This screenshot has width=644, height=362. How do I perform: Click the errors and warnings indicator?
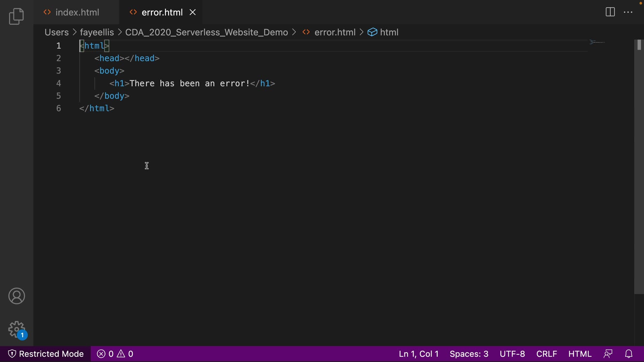(x=115, y=354)
